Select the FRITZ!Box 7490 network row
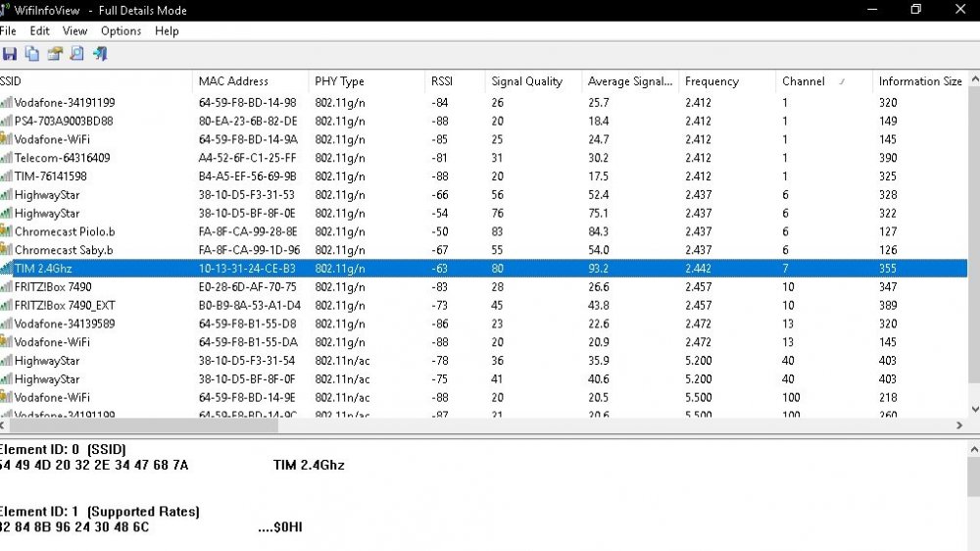The height and width of the screenshot is (551, 980). [x=484, y=287]
